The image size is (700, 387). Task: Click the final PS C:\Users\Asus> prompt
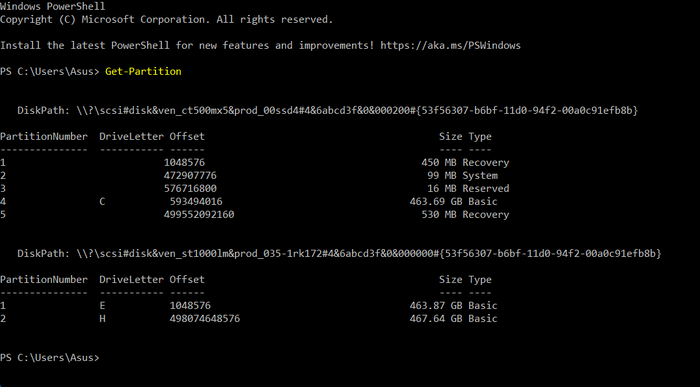point(50,358)
